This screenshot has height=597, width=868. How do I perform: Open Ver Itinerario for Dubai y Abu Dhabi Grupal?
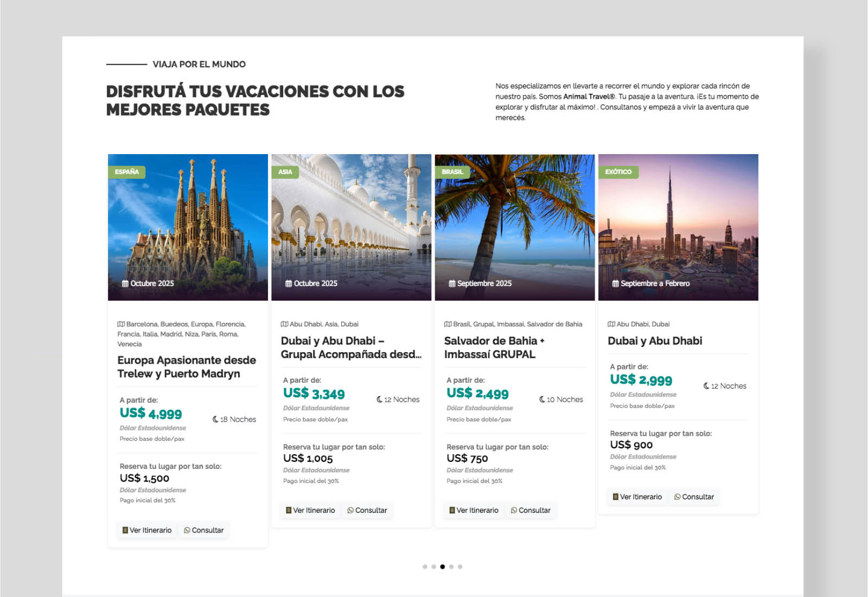click(310, 510)
